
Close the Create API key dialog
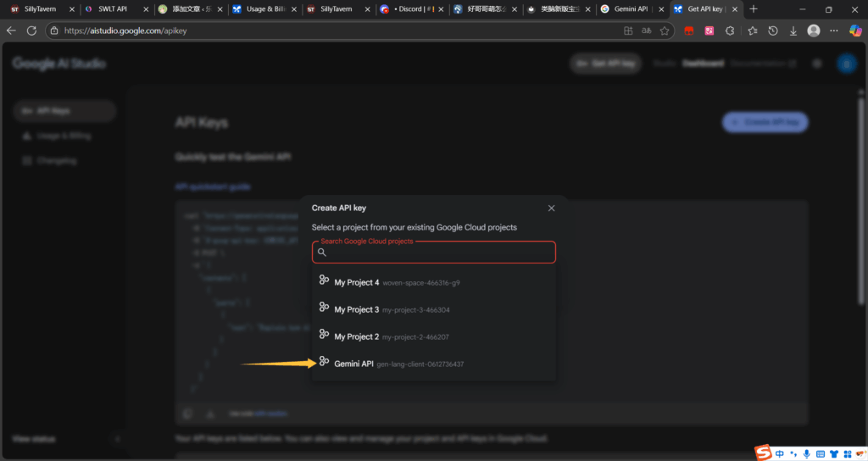point(551,208)
